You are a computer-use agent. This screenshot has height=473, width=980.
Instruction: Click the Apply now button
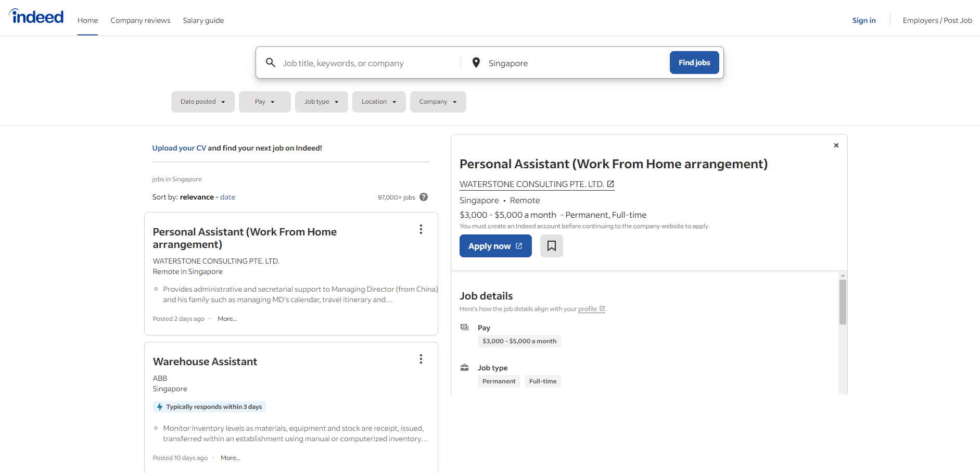[x=495, y=246]
